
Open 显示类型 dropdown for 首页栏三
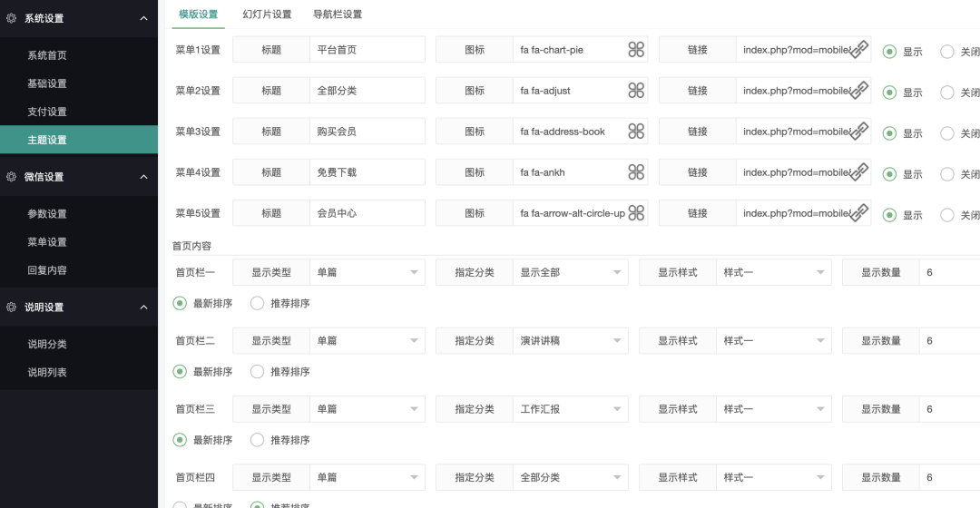point(367,409)
